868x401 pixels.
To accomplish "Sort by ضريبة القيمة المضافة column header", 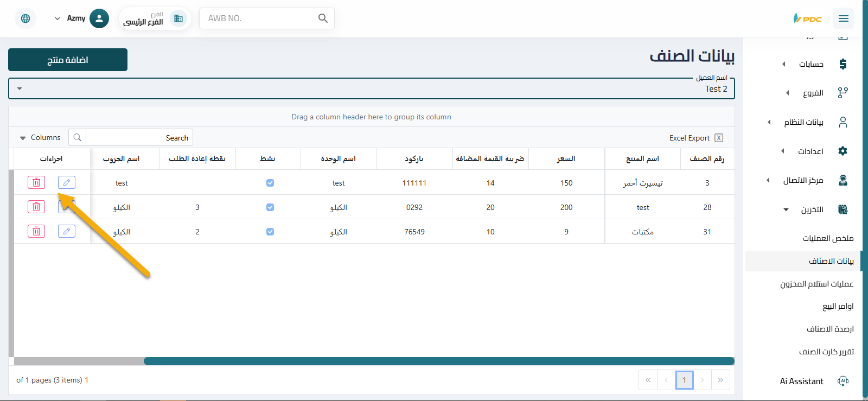I will pos(490,159).
